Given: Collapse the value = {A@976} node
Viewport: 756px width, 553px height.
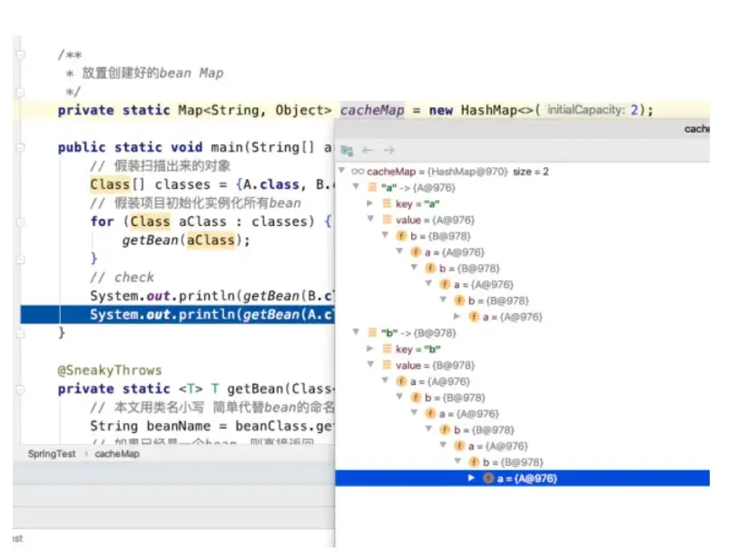Looking at the screenshot, I should coord(371,219).
